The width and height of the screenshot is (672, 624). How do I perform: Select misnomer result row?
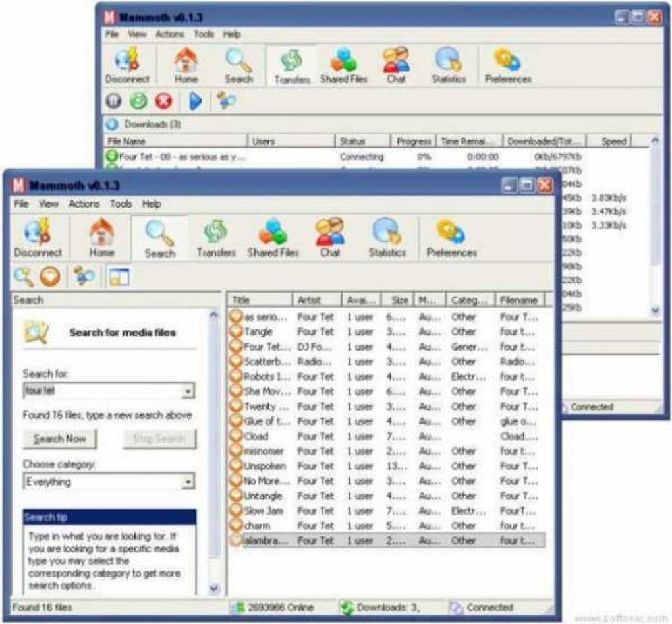tap(387, 451)
